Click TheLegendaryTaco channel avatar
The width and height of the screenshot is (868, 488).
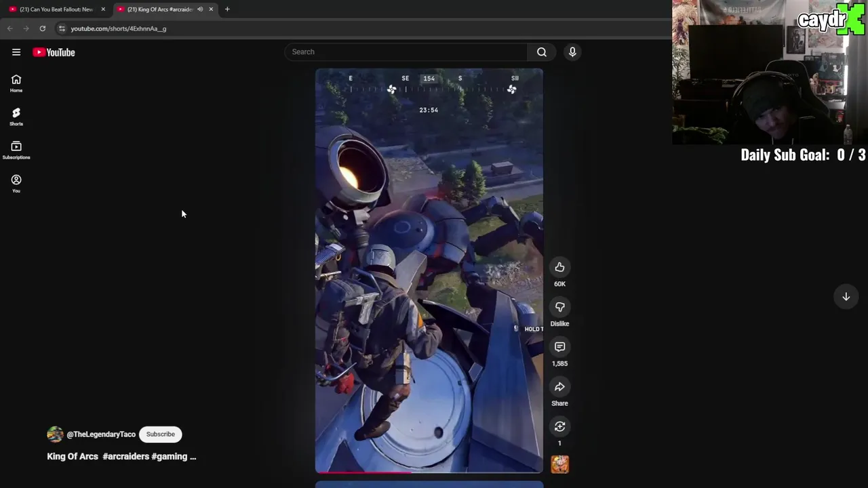(55, 434)
